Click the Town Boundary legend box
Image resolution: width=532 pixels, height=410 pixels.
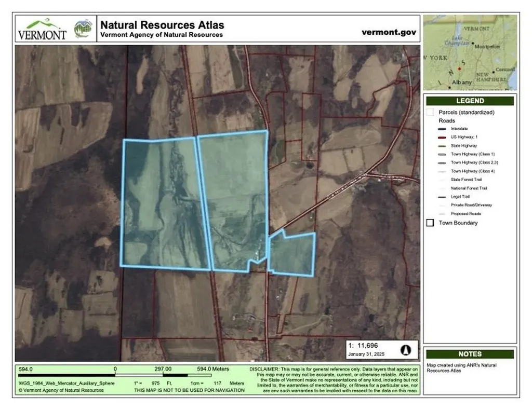coord(430,223)
